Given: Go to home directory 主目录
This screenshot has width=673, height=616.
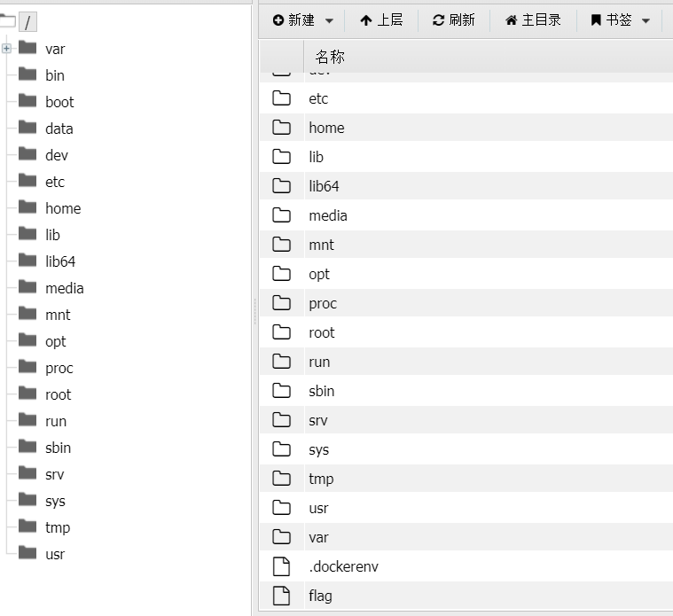Looking at the screenshot, I should [533, 20].
